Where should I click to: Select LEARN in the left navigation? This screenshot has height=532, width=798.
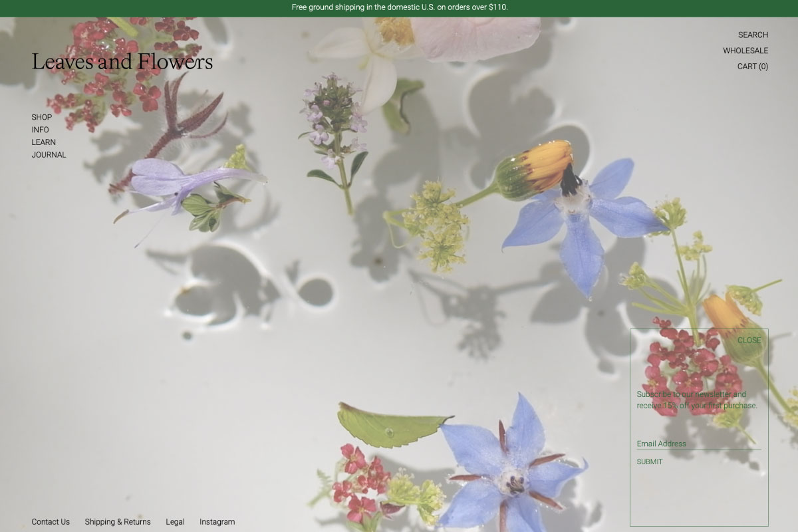(x=44, y=142)
